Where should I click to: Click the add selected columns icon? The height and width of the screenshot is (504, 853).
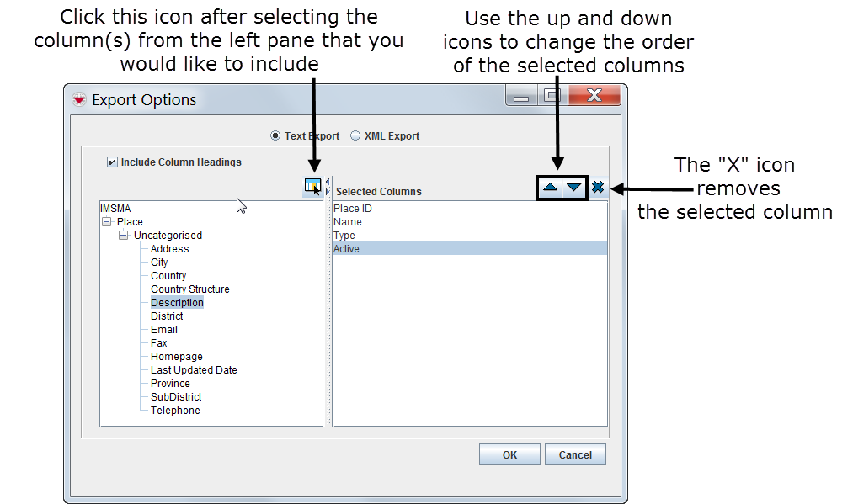[312, 187]
